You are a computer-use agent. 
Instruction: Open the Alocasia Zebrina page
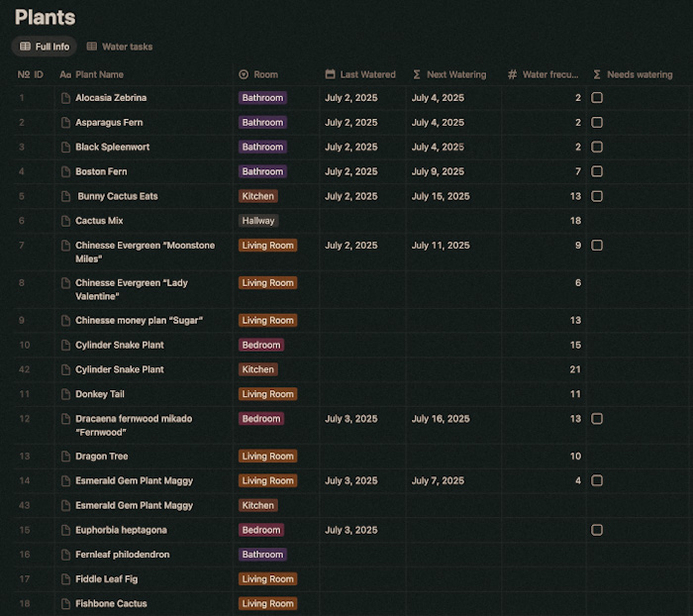click(x=111, y=98)
